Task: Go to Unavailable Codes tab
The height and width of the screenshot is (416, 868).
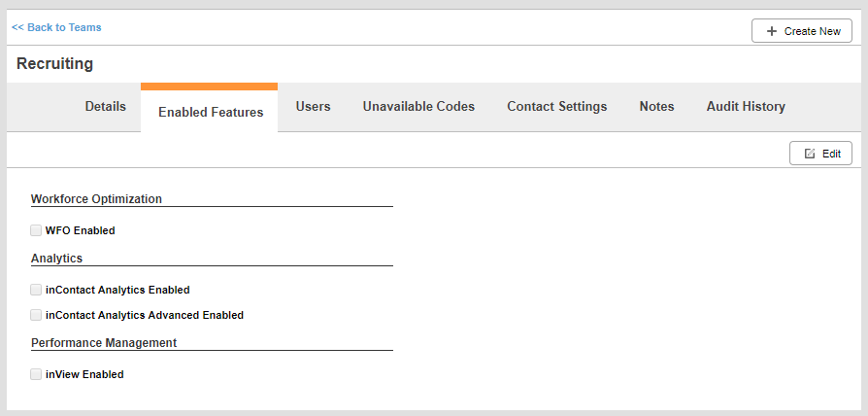Action: [x=418, y=106]
